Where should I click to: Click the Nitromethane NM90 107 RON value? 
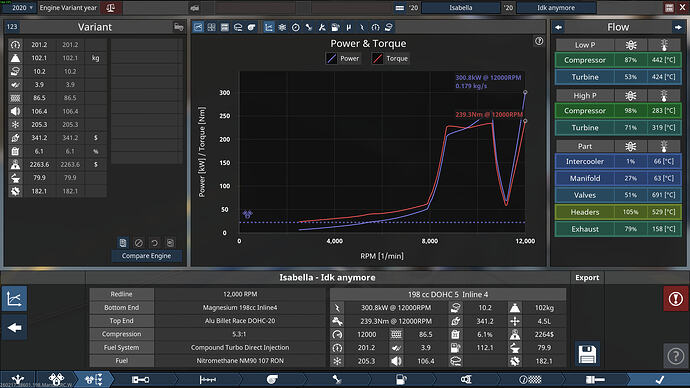pos(240,361)
